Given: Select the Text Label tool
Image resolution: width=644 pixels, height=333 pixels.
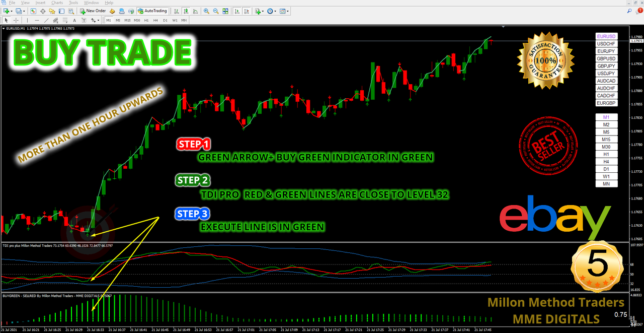Looking at the screenshot, I should (84, 20).
